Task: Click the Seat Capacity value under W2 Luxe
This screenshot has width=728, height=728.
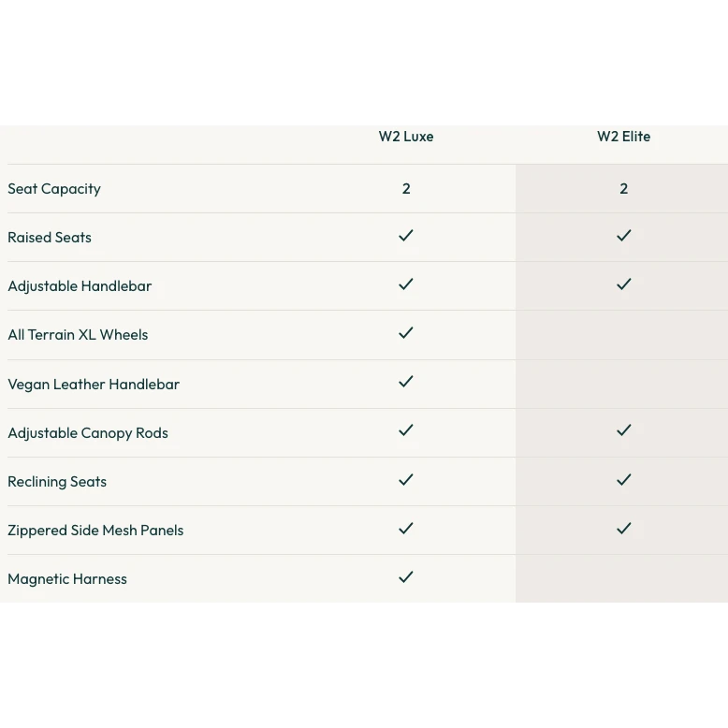Action: click(406, 189)
